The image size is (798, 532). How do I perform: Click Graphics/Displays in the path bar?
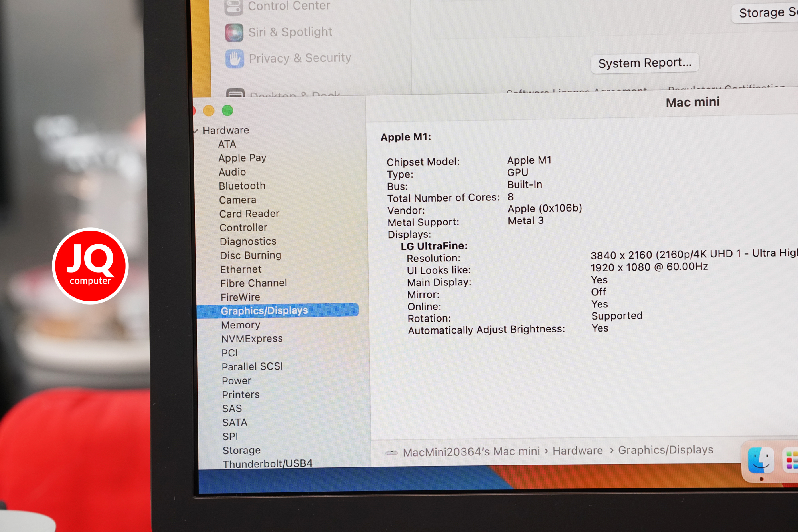[x=666, y=450]
